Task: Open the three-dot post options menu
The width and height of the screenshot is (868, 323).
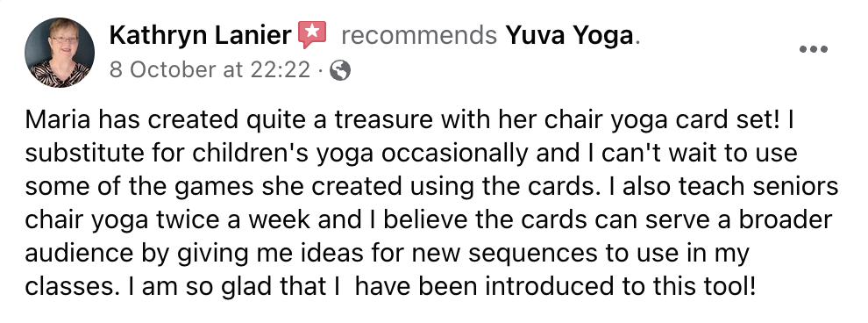Action: click(813, 49)
